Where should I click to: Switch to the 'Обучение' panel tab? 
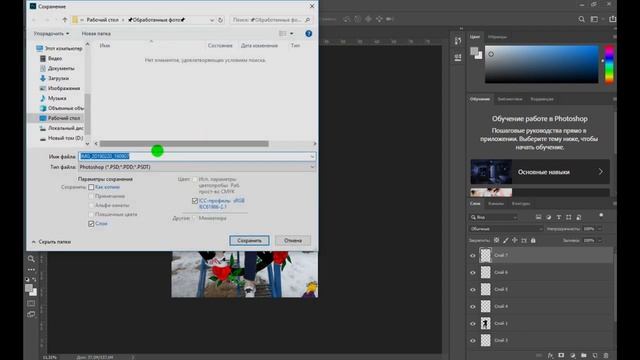[480, 99]
